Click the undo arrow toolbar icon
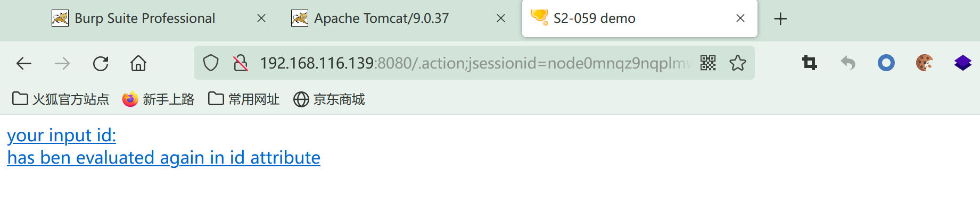This screenshot has width=980, height=221. click(848, 63)
